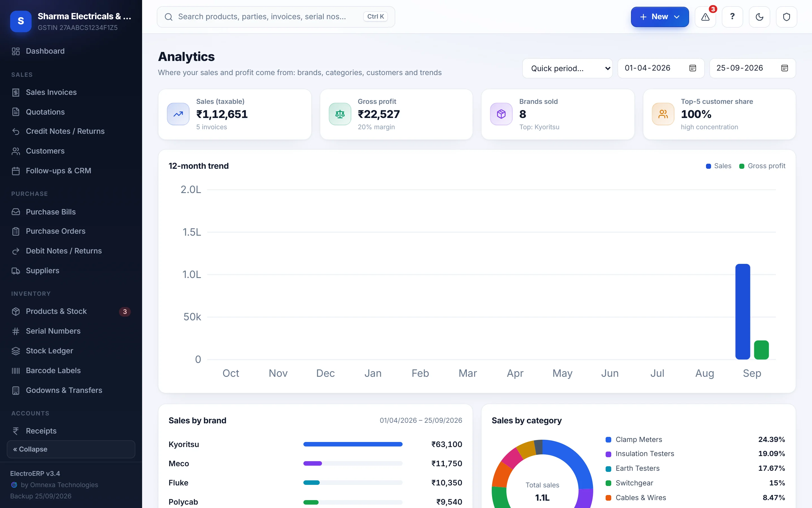This screenshot has width=812, height=508.
Task: Click the Sales Invoices receipt icon
Action: [16, 92]
